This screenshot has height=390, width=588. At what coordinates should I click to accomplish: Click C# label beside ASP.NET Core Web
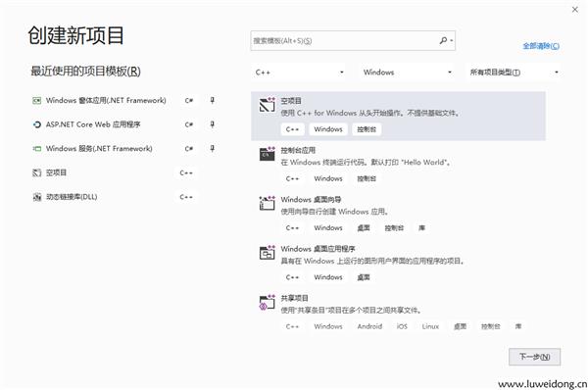189,124
